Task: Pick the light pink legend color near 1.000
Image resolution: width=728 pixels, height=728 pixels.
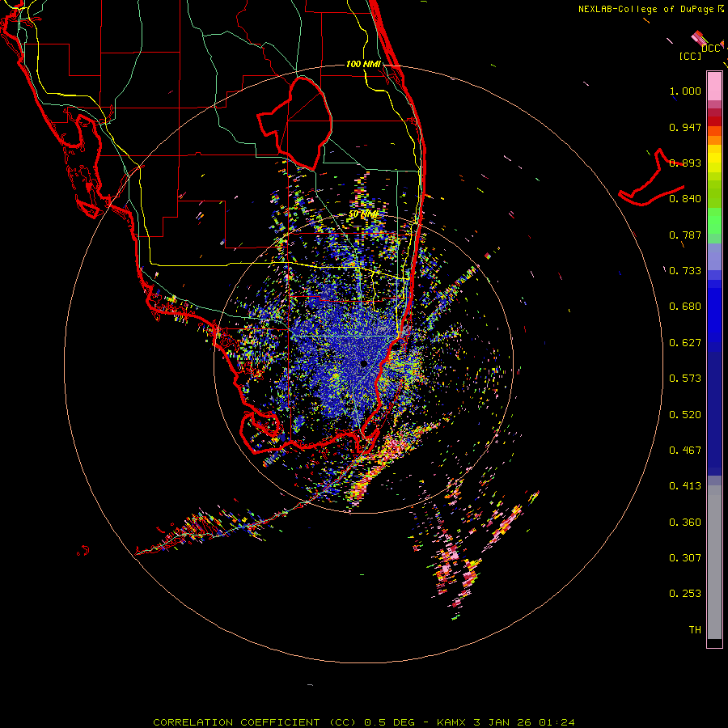Action: (714, 87)
